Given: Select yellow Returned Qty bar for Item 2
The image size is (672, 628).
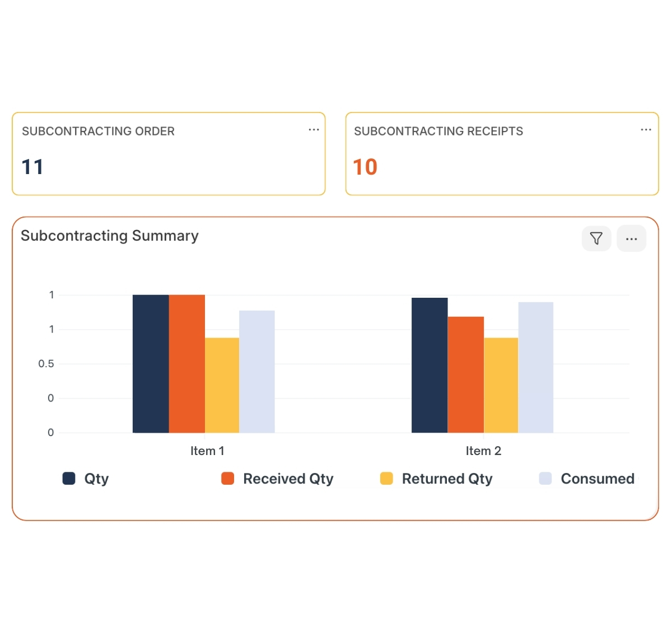Looking at the screenshot, I should tap(501, 385).
